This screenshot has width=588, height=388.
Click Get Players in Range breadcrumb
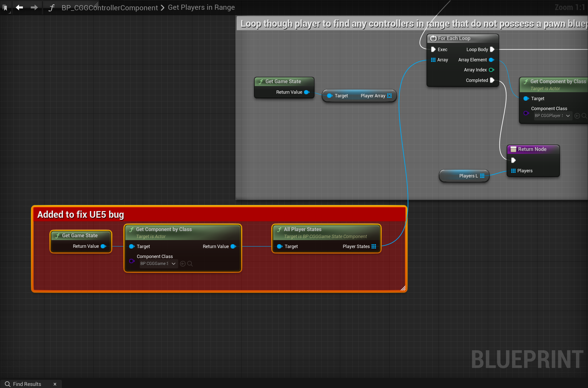pos(201,7)
